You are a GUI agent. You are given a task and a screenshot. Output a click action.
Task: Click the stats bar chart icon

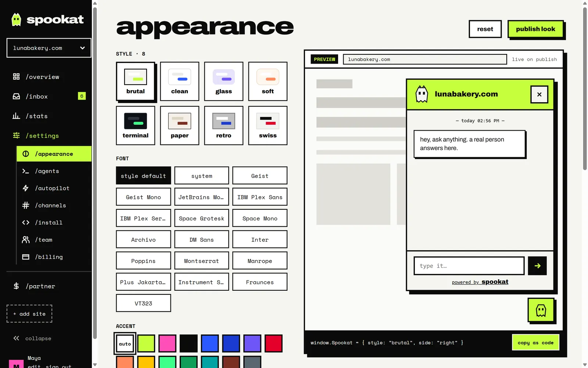click(x=16, y=116)
